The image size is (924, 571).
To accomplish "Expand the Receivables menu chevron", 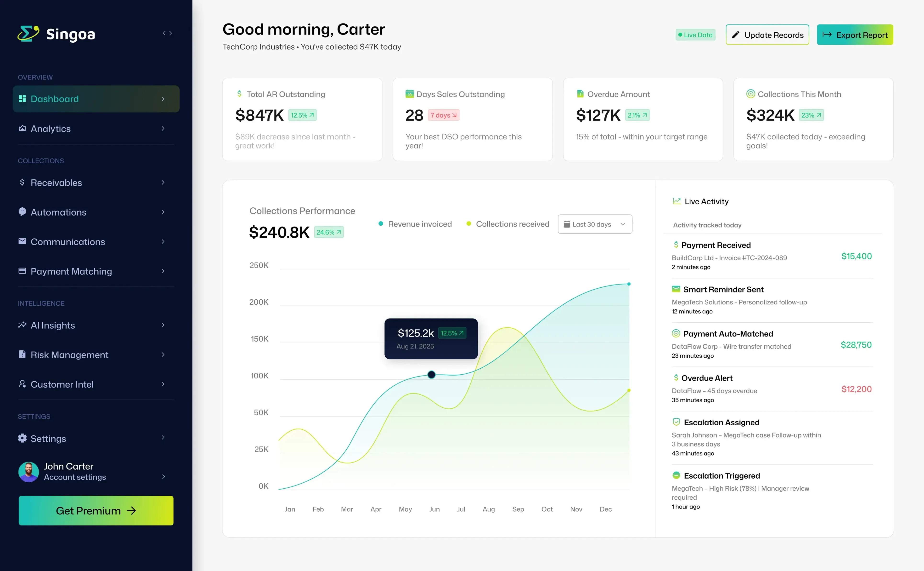I will click(x=163, y=183).
